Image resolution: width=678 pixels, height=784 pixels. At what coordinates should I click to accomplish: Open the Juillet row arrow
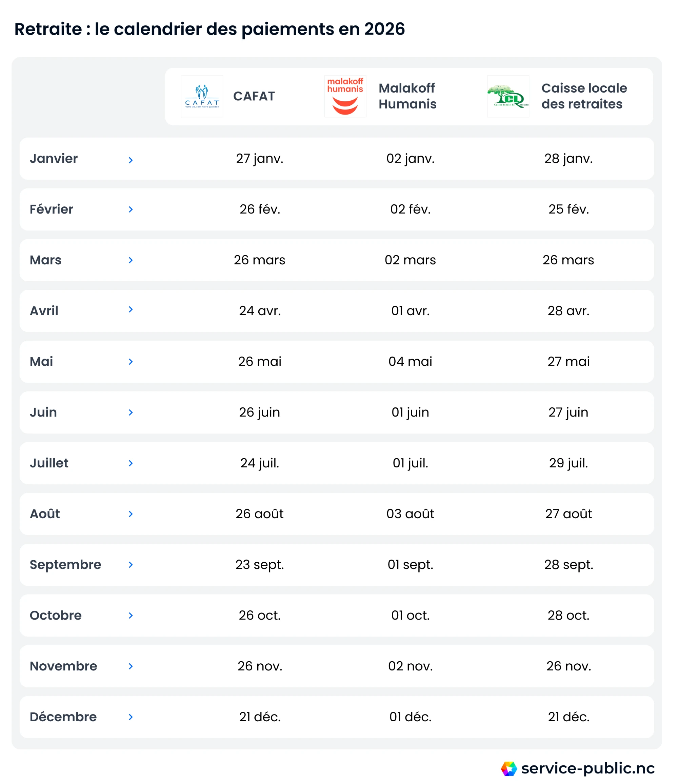click(x=131, y=463)
